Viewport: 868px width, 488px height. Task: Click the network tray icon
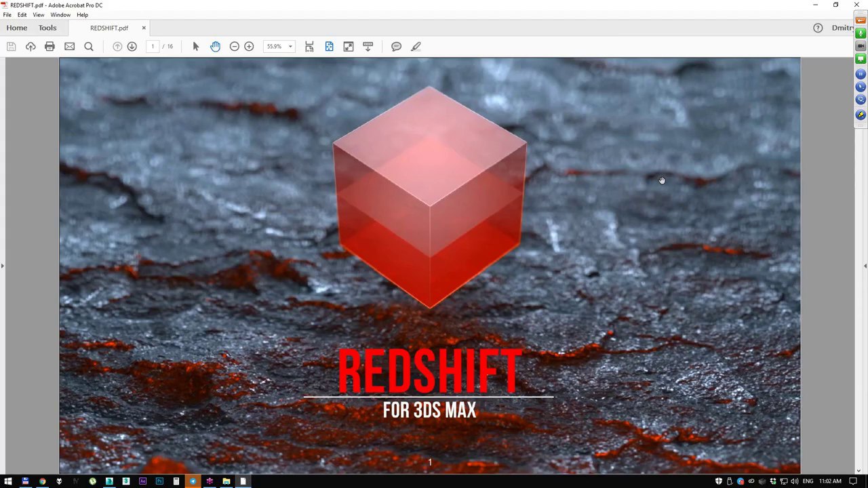tap(783, 481)
